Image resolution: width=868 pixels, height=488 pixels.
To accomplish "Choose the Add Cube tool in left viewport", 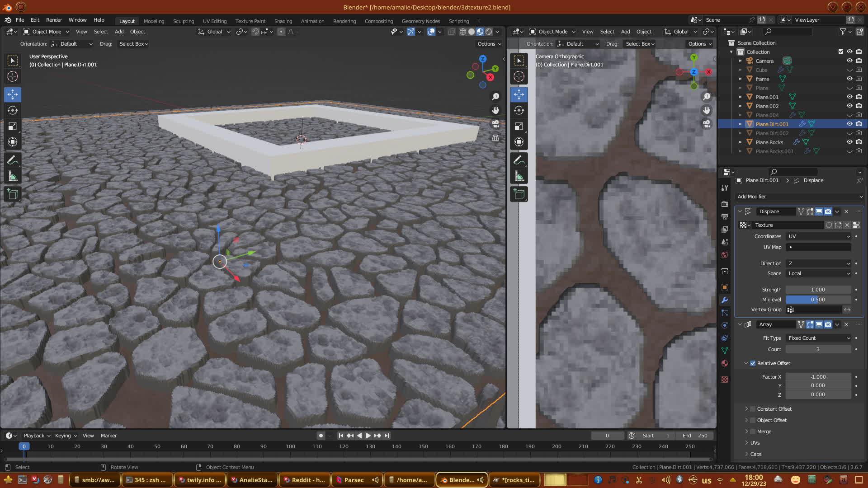I will (x=13, y=194).
